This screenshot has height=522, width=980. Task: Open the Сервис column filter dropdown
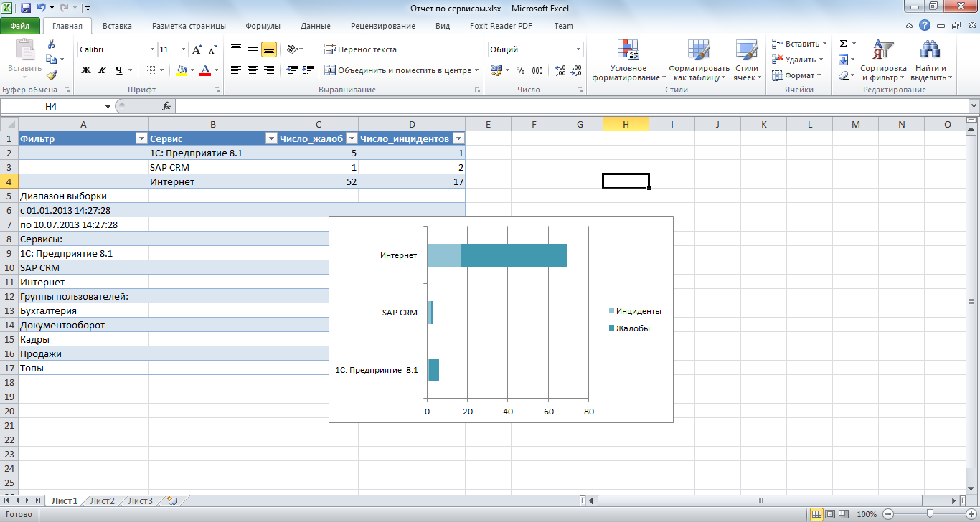click(x=271, y=138)
